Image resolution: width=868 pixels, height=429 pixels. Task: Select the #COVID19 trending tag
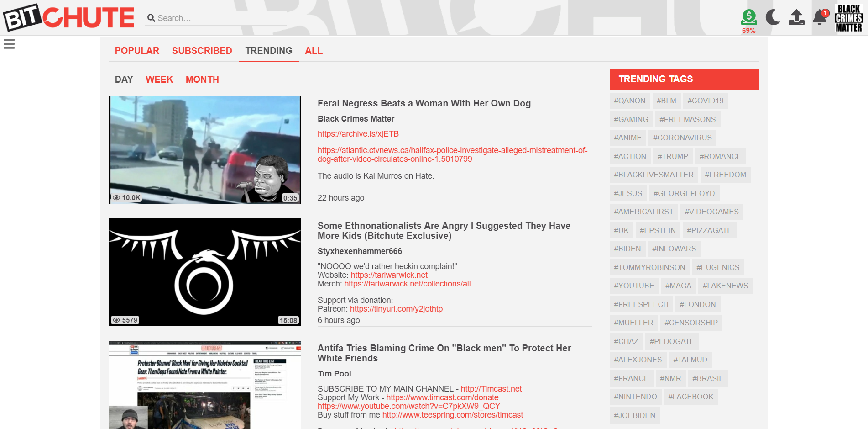point(706,101)
